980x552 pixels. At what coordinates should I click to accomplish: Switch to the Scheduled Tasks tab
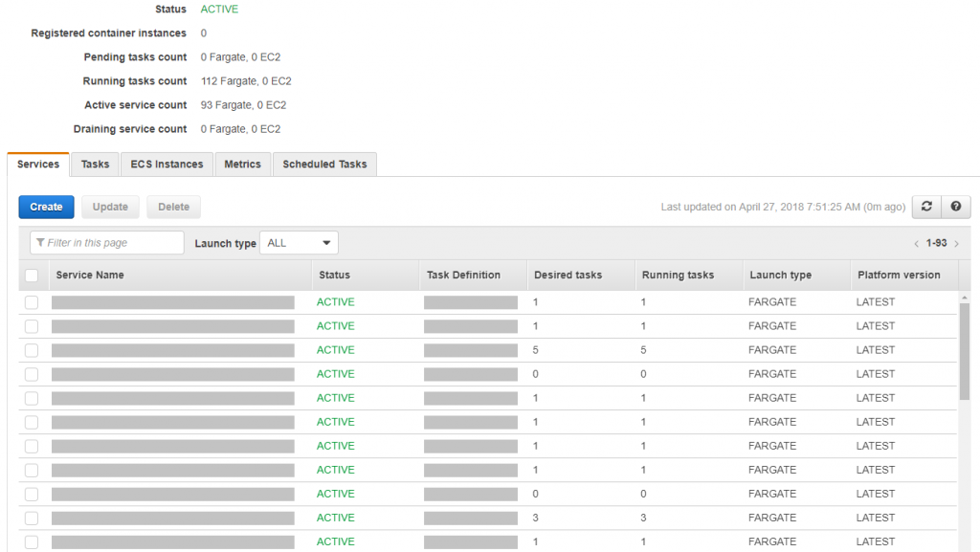(x=324, y=164)
